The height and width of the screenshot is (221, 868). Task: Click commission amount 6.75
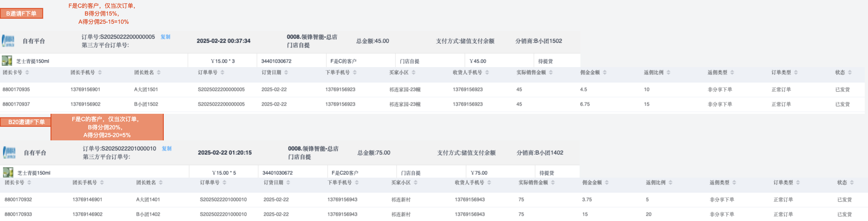point(585,104)
